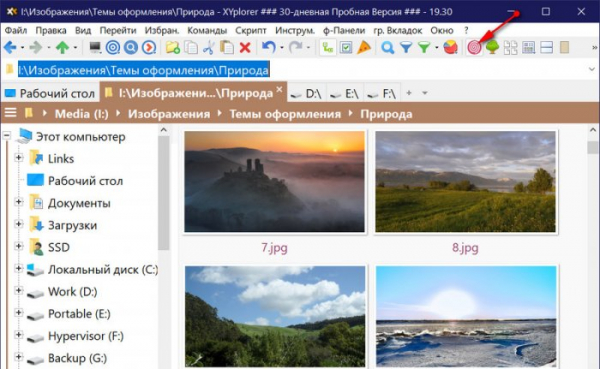
Task: Click the pink target toolbar icon
Action: [x=474, y=47]
